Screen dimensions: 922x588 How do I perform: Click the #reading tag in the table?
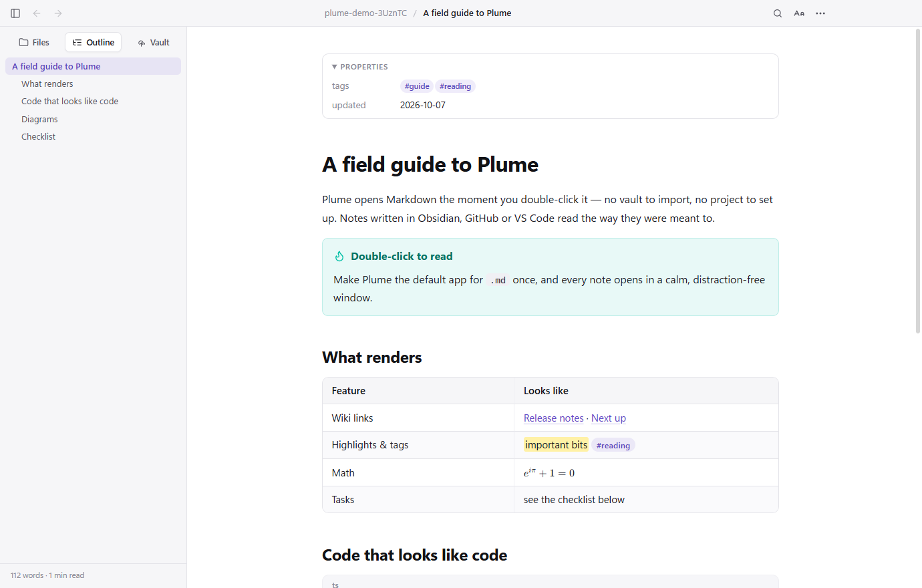(613, 446)
